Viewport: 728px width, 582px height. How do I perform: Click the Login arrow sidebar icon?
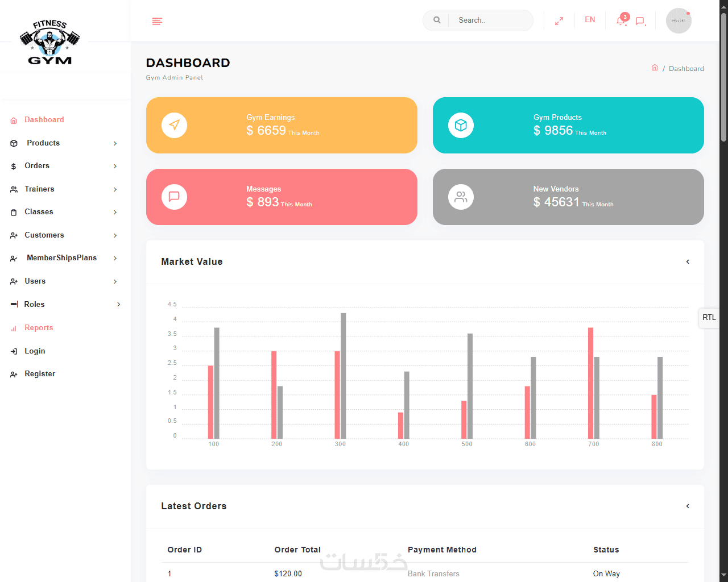[14, 351]
